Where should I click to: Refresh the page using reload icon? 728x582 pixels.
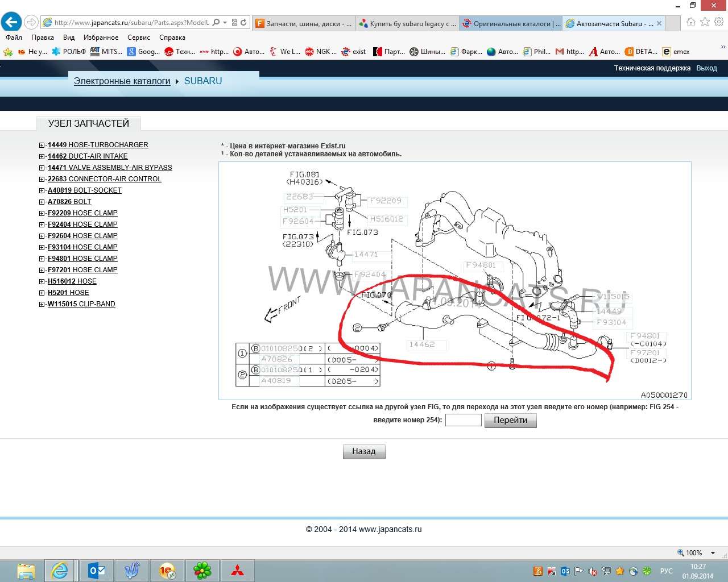click(243, 23)
